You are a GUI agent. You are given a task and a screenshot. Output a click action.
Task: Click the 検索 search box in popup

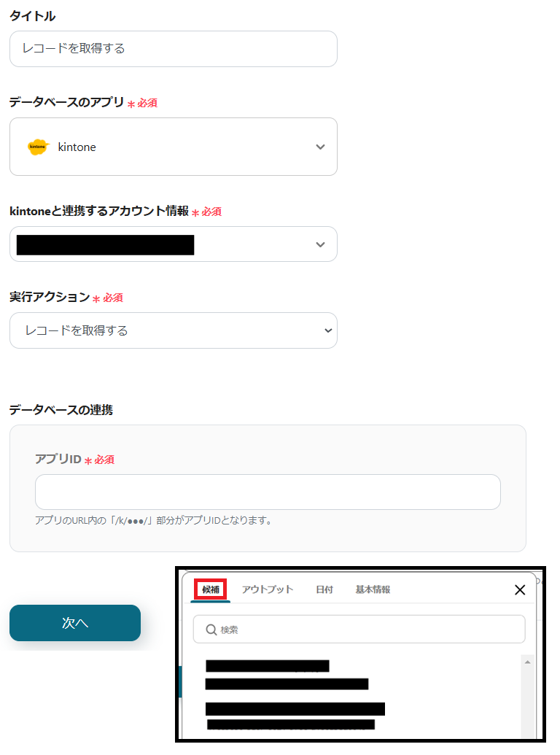tap(359, 630)
